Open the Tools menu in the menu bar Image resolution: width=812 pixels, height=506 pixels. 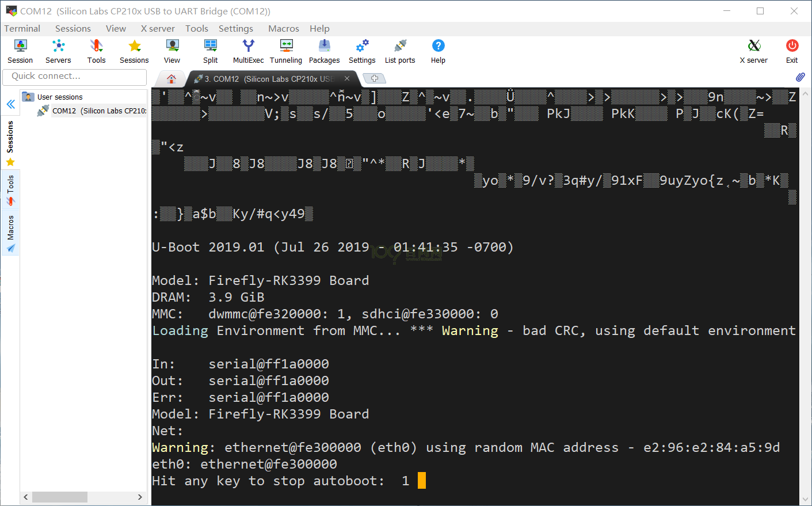(197, 28)
